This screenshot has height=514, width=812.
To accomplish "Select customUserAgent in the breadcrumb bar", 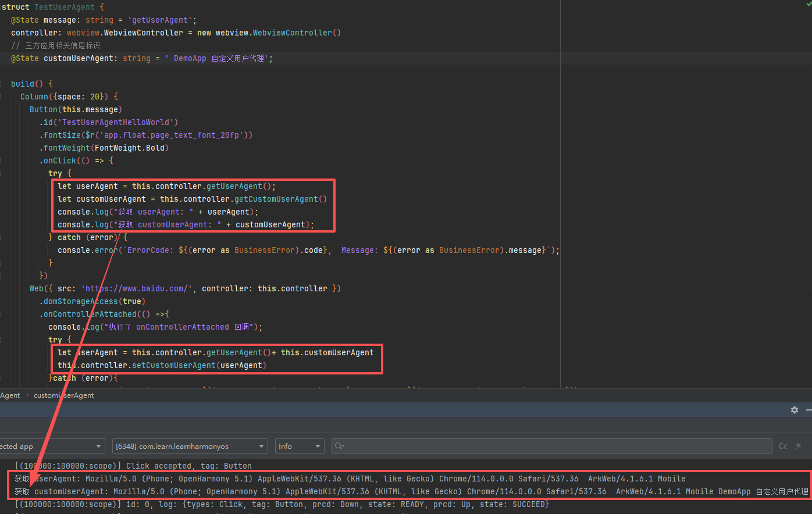I will [x=63, y=395].
